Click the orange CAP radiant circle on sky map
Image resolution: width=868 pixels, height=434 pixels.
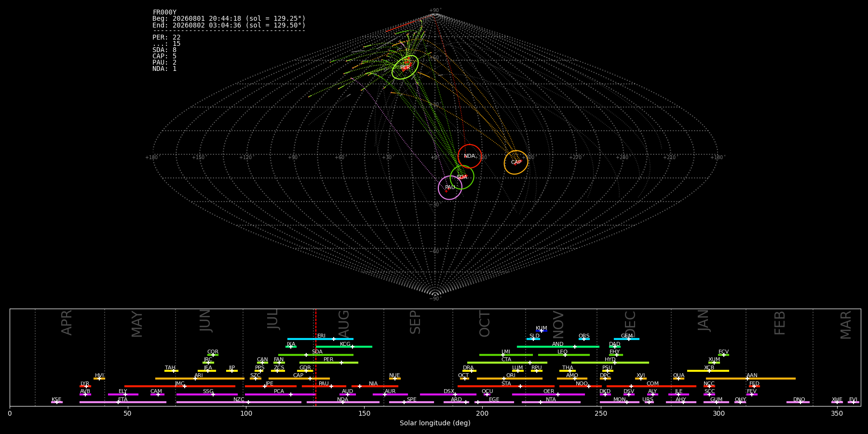click(516, 163)
